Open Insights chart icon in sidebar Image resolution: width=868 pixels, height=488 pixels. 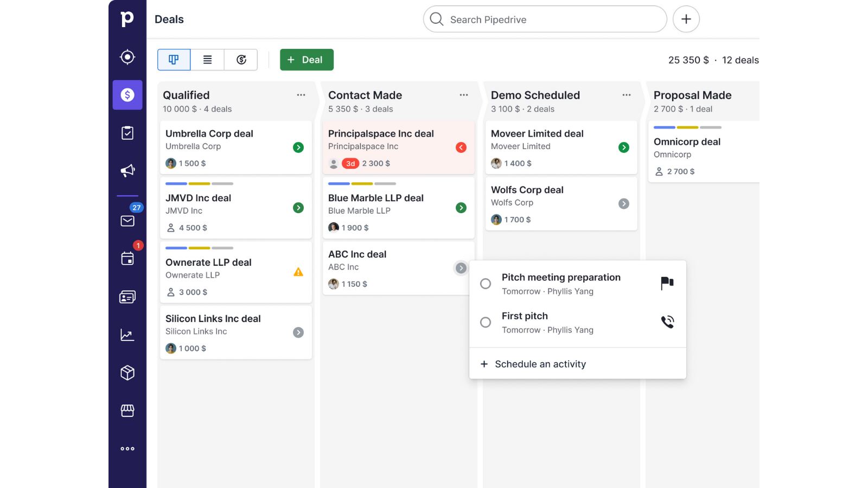pos(127,335)
